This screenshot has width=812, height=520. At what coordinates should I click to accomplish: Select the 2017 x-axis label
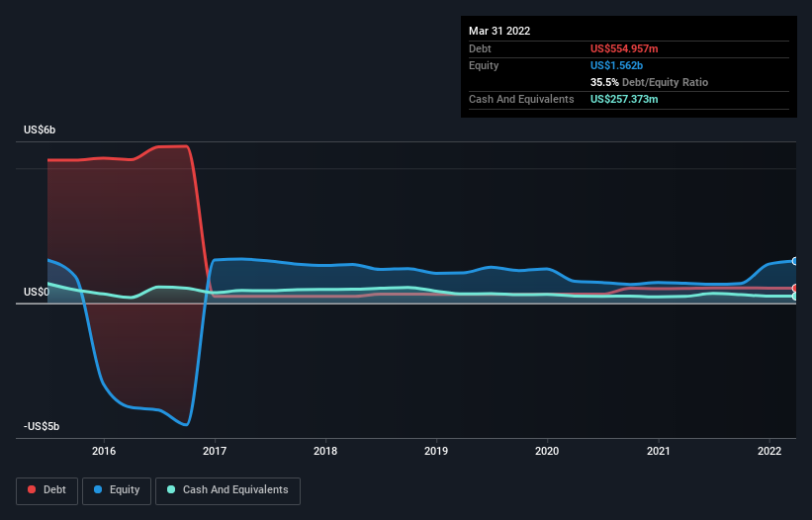pyautogui.click(x=215, y=451)
